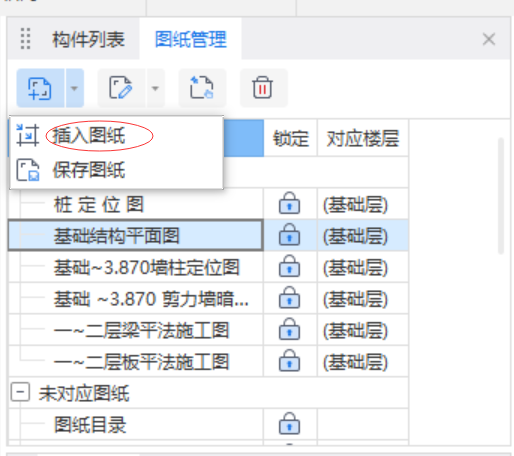
Task: Click the add drawing toolbar icon
Action: pos(40,88)
